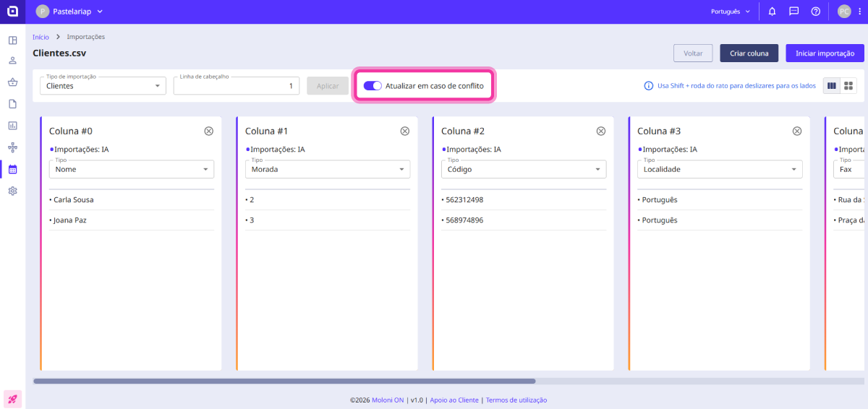The image size is (868, 409).
Task: Click the Linha de cabeçalho input field
Action: (x=236, y=85)
